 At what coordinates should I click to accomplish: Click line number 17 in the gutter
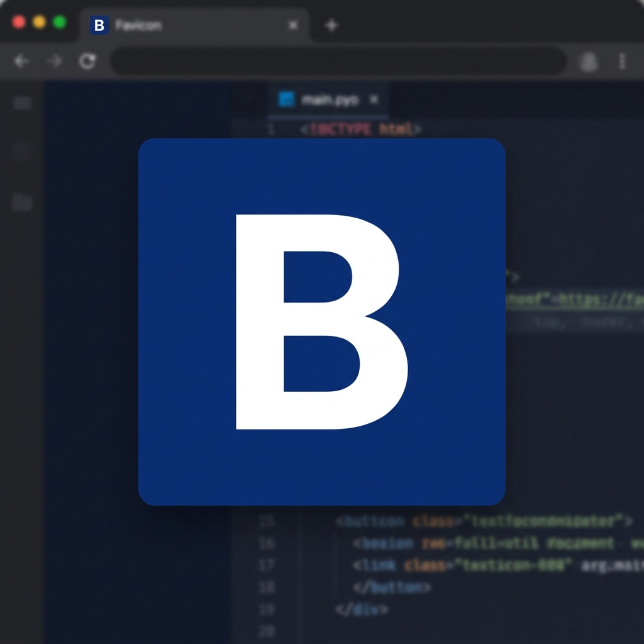pyautogui.click(x=267, y=565)
